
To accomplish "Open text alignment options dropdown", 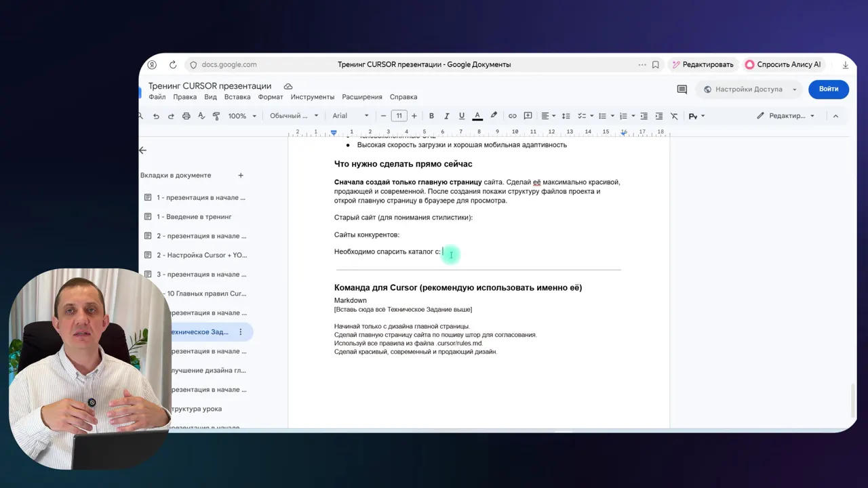I will pos(547,116).
